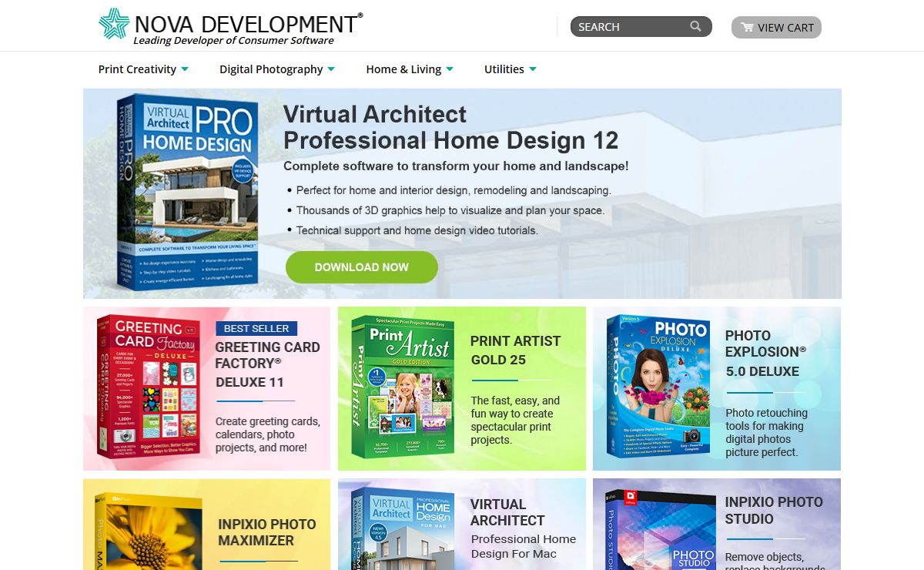Click the search magnifier icon
This screenshot has width=924, height=570.
pyautogui.click(x=696, y=27)
